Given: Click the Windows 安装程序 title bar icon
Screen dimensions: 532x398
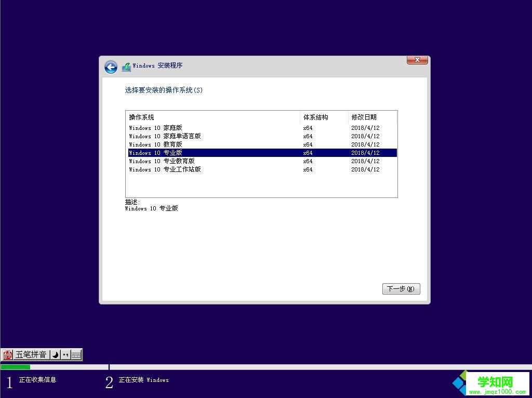Looking at the screenshot, I should (126, 66).
